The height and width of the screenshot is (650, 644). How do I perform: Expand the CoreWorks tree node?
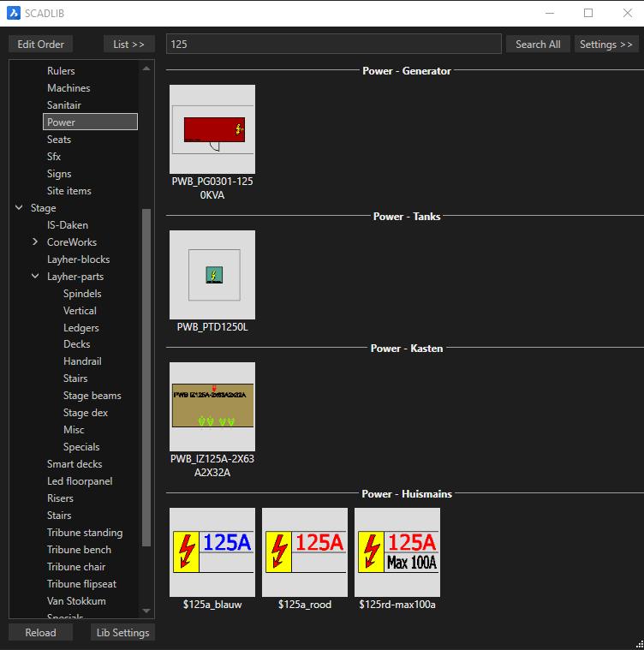[x=36, y=242]
